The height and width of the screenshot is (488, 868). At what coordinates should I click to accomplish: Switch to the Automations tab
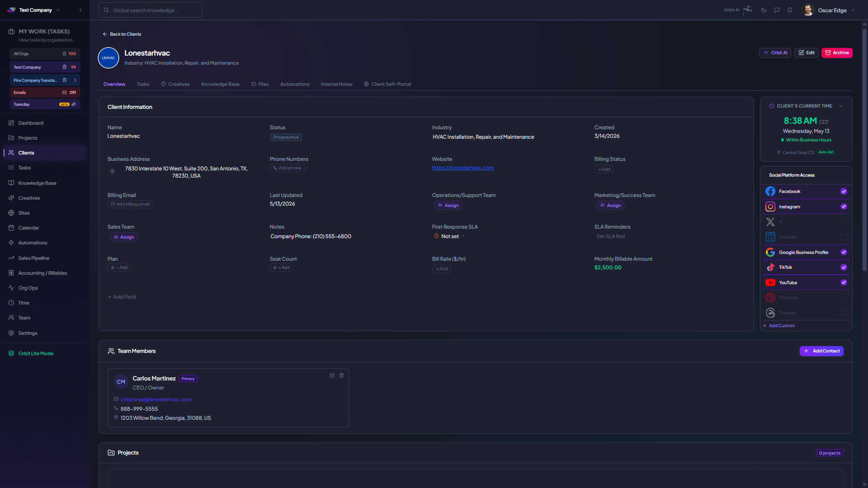coord(295,84)
